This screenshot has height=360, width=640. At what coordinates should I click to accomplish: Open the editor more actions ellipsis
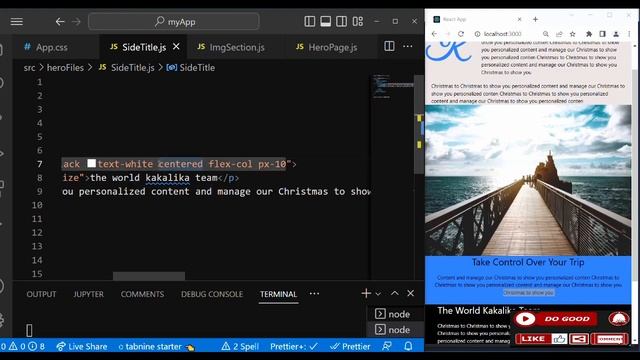408,46
